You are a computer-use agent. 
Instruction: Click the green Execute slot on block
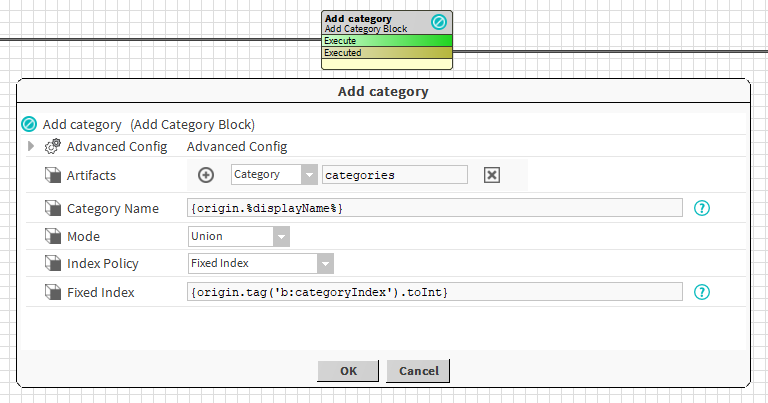pyautogui.click(x=386, y=41)
